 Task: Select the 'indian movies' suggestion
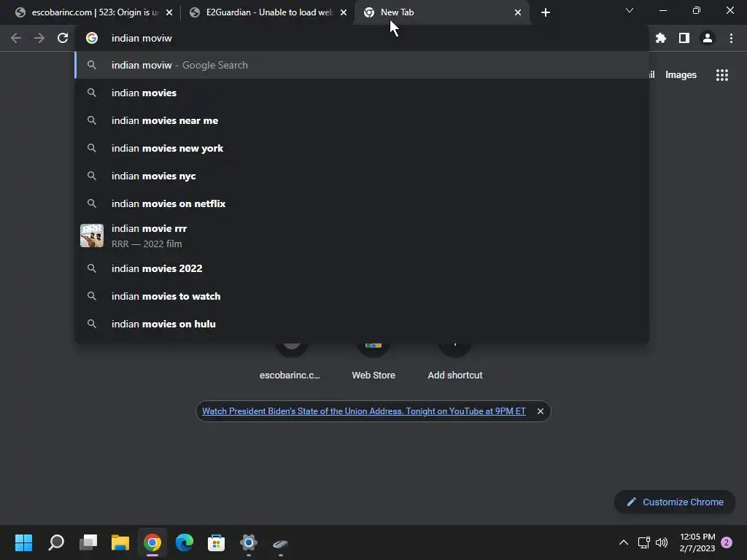[362, 93]
